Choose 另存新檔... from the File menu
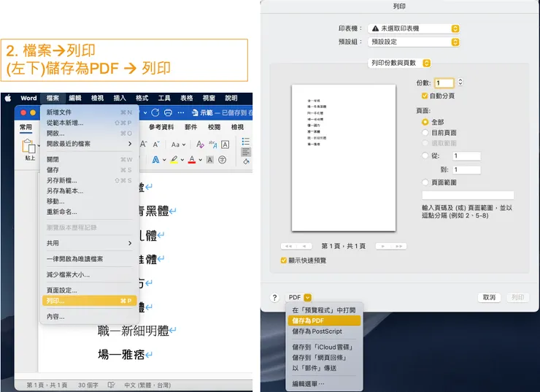This screenshot has height=392, width=540. [90, 180]
